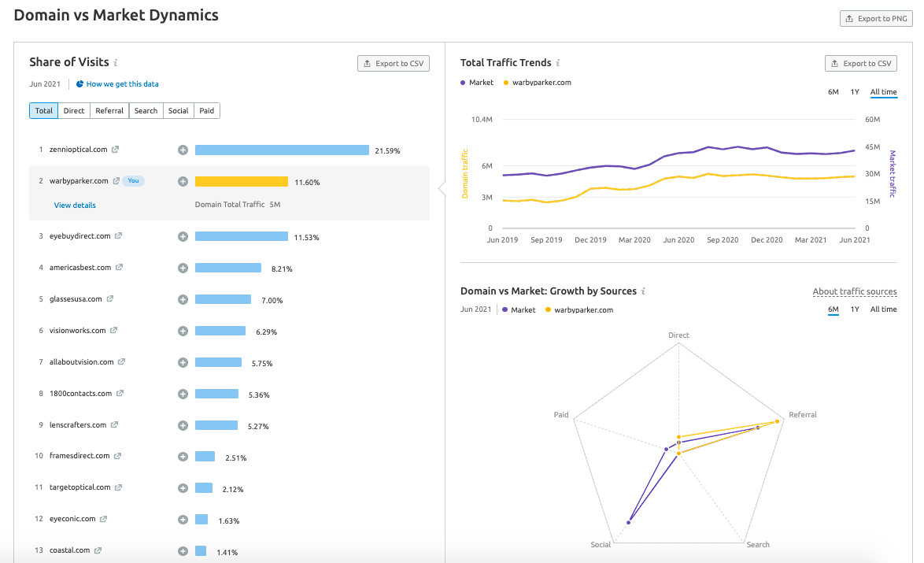Expand the zennioptical.com row plus button
This screenshot has width=924, height=563.
183,150
